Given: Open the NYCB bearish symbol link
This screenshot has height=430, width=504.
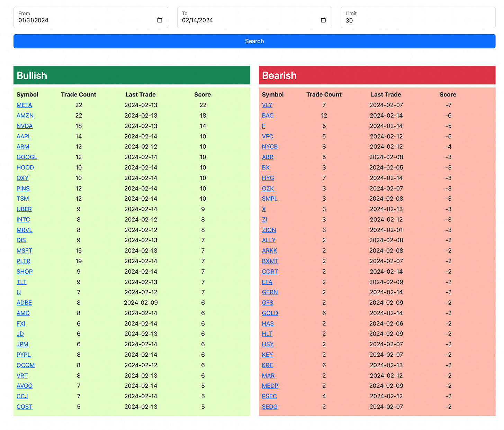Looking at the screenshot, I should [x=270, y=147].
